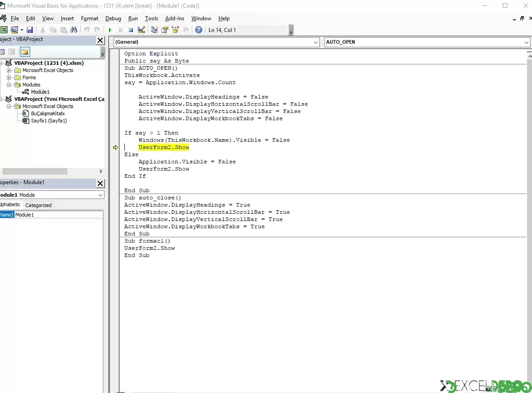Click the (Name) Module1 property value field
532x393 pixels.
[59, 215]
